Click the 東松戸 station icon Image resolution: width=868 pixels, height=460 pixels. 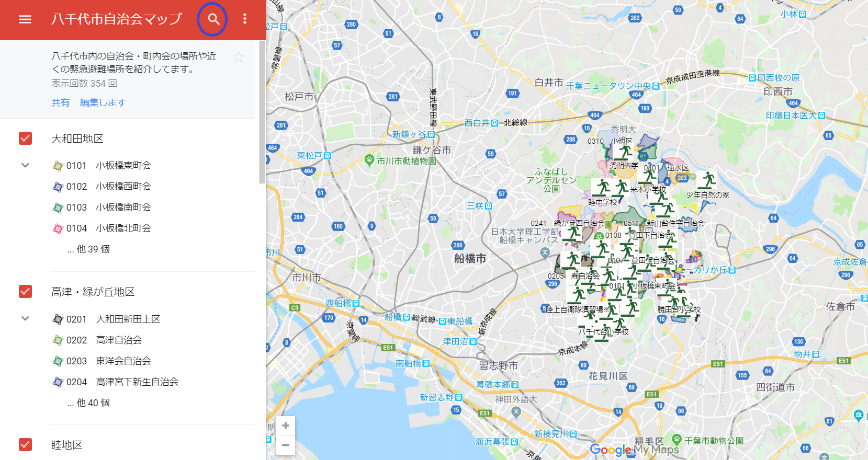pos(327,156)
